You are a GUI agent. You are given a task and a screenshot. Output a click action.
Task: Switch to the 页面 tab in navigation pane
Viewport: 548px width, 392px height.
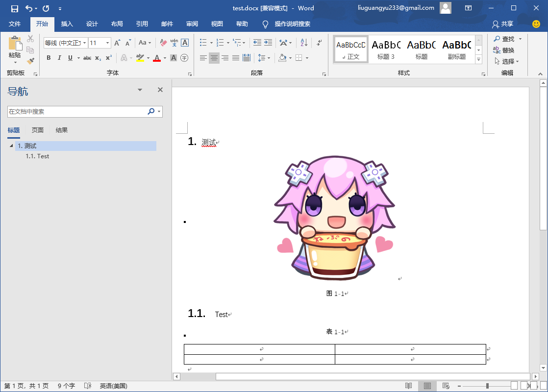coord(38,130)
